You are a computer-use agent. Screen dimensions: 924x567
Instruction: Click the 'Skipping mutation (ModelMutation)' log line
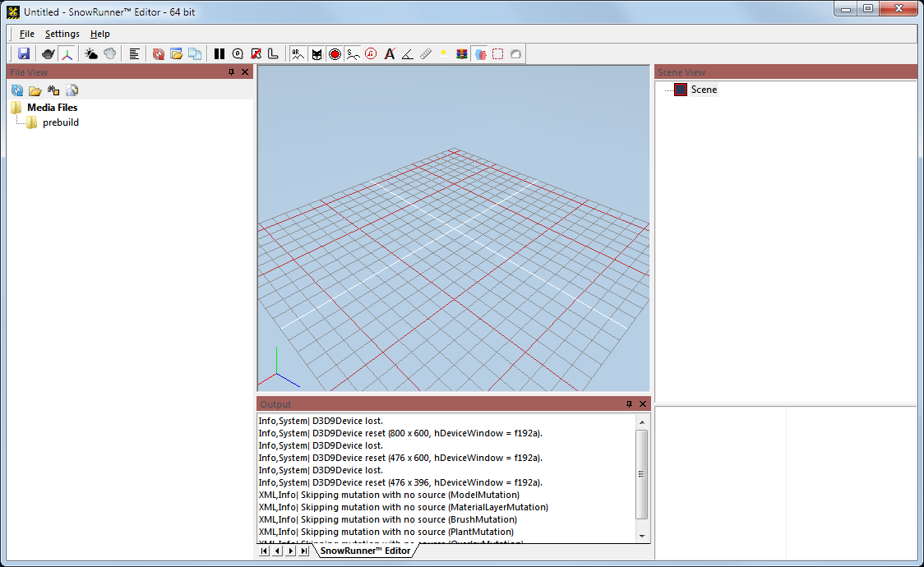(389, 496)
